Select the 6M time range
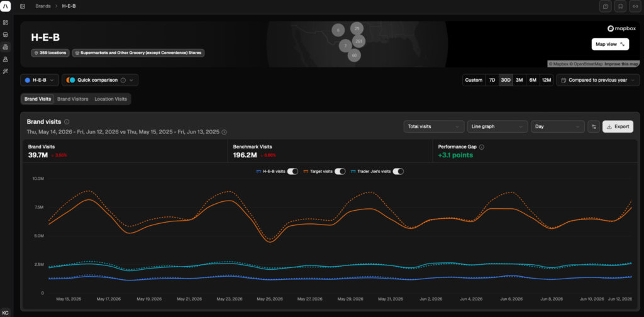The width and height of the screenshot is (644, 317). coord(533,80)
